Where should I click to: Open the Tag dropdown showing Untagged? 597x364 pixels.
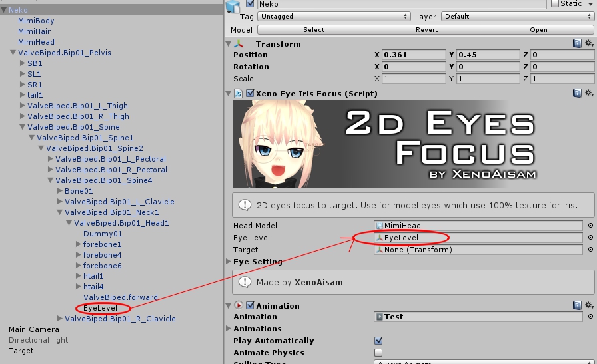pos(334,16)
